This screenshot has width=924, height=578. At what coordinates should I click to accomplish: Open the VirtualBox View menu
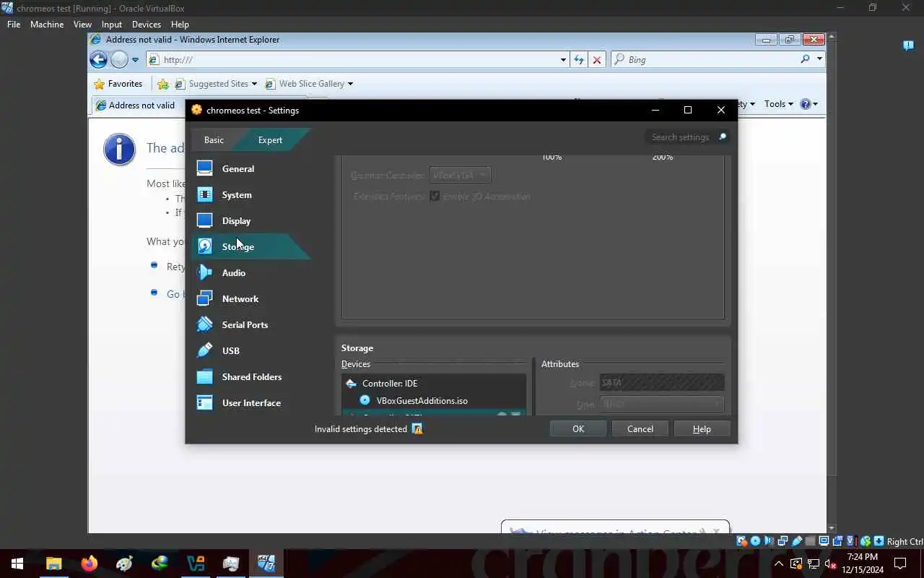(x=82, y=24)
